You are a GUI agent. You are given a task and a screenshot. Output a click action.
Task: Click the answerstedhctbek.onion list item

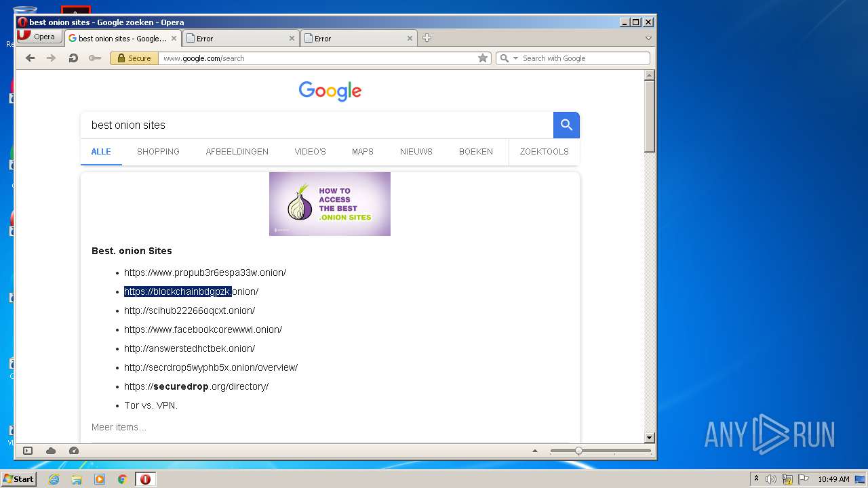point(189,348)
